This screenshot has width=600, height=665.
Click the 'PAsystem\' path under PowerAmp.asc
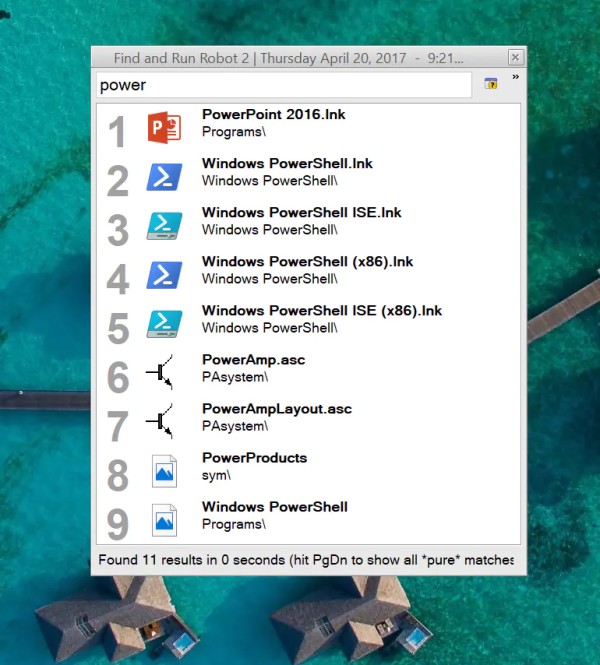tap(235, 377)
